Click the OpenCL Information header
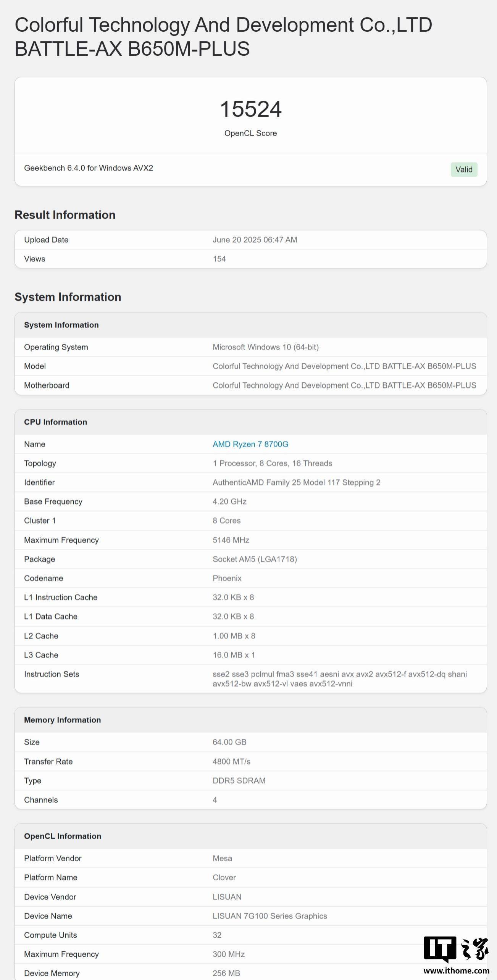Image resolution: width=497 pixels, height=980 pixels. click(63, 836)
